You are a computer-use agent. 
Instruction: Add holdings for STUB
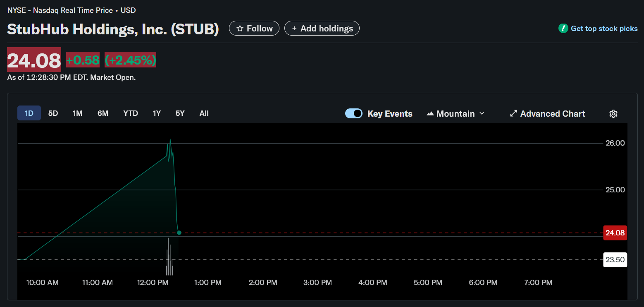[322, 28]
